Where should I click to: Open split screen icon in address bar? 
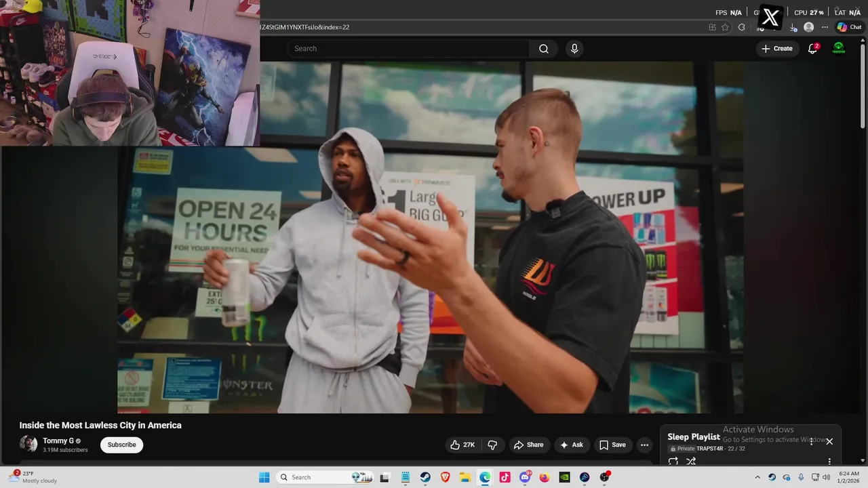tap(712, 27)
